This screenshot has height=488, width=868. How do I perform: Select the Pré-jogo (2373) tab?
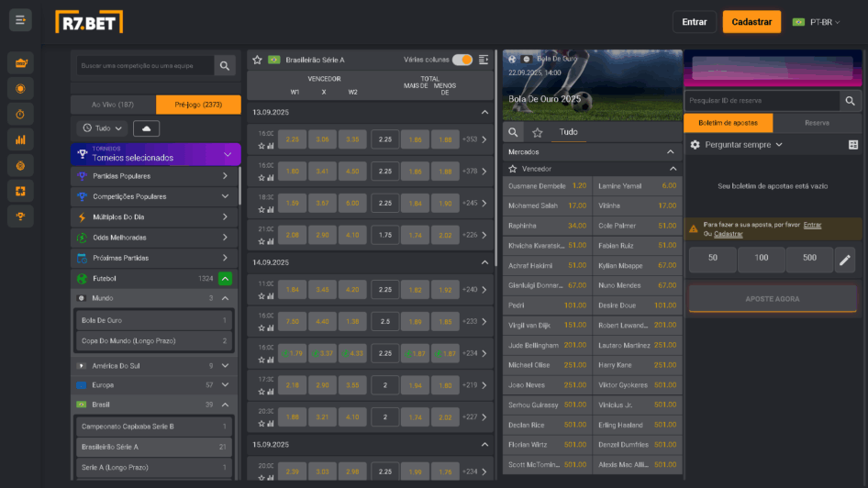(x=198, y=105)
